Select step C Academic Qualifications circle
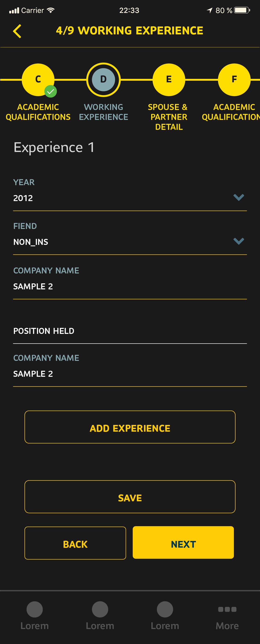Viewport: 260px width, 644px height. point(38,80)
